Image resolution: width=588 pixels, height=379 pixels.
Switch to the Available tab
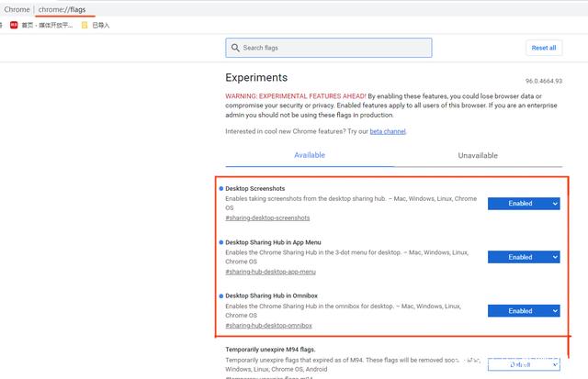[x=310, y=155]
